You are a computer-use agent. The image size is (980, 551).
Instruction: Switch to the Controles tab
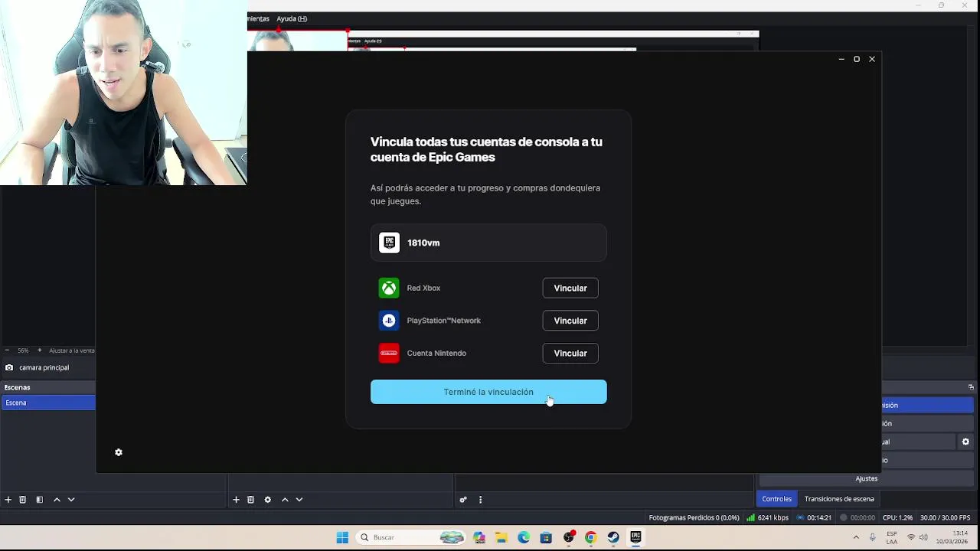tap(776, 499)
